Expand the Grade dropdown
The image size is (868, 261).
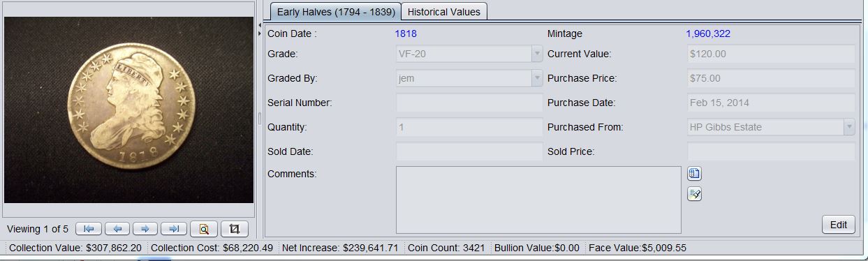537,54
